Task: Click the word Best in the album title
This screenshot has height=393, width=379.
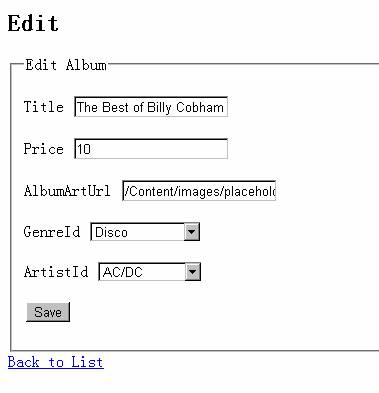Action: [115, 107]
